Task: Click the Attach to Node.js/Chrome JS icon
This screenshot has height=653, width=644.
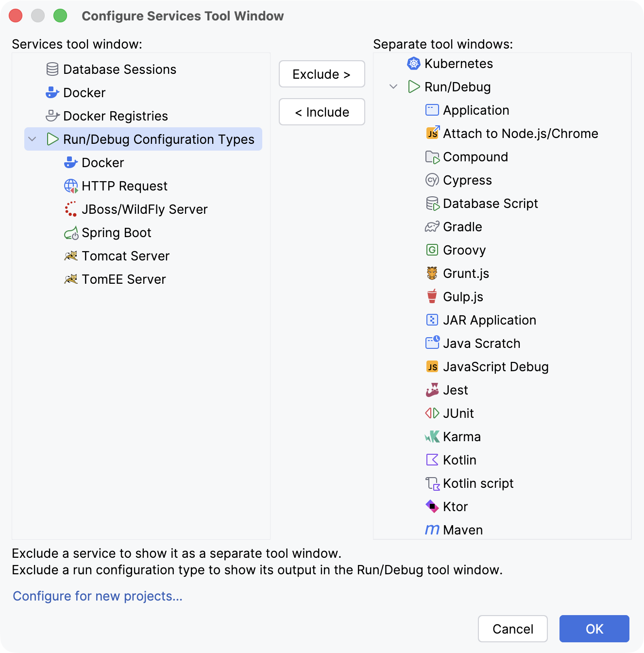Action: (432, 133)
